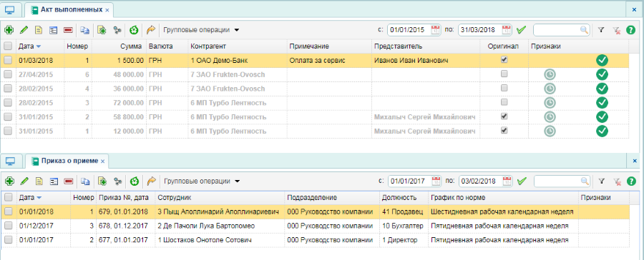Toggle Оригинал checkbox in the 1 500.00 row
The height and width of the screenshot is (260, 644).
coord(504,59)
